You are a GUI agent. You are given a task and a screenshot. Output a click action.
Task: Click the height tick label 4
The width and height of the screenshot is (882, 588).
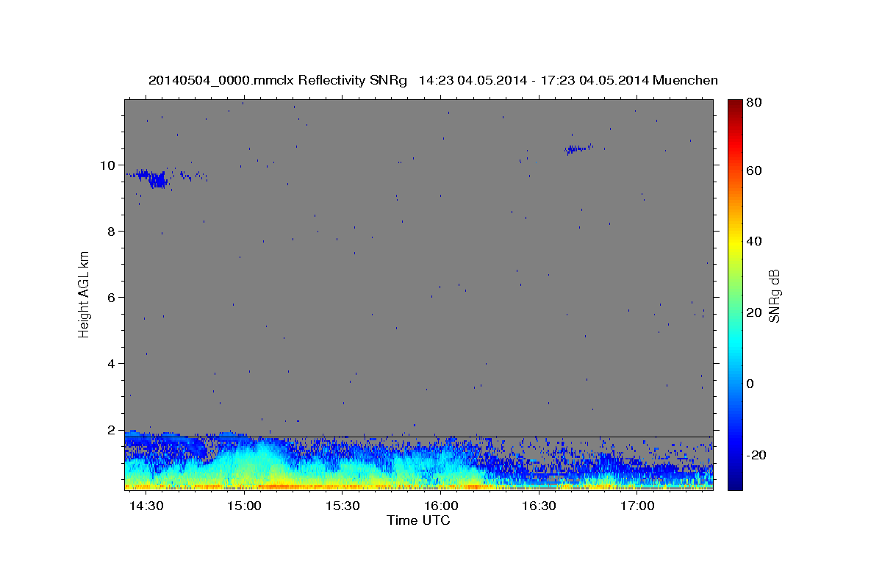[x=112, y=363]
